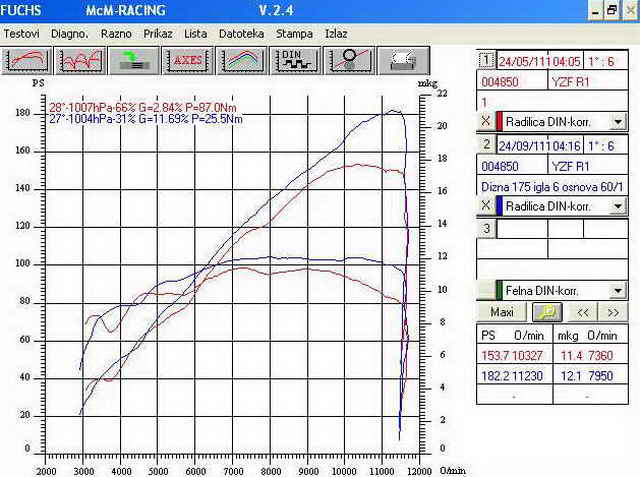Expand the blue Radilica DIN-korr. dropdown
Viewport: 640px width, 477px height.
tap(618, 205)
